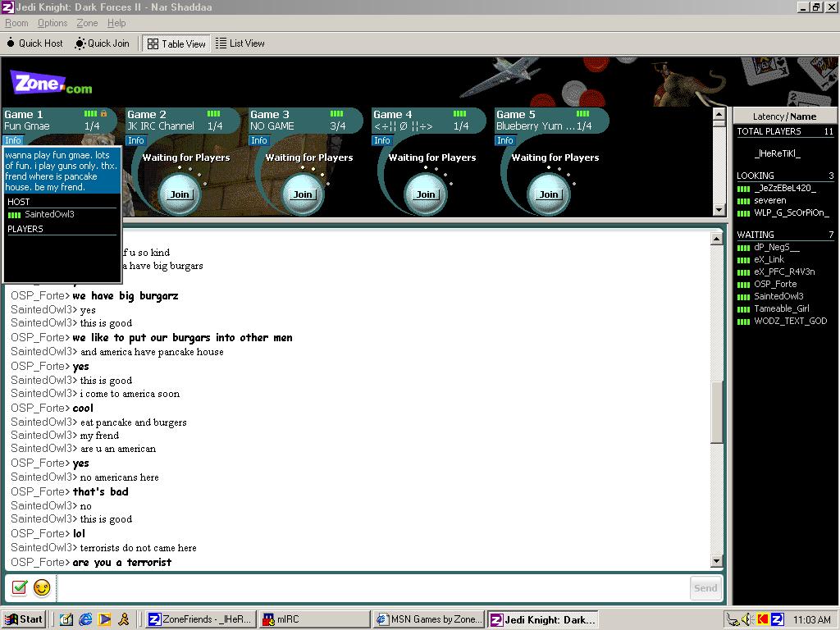Click Game 3 latency bars icon

point(336,113)
